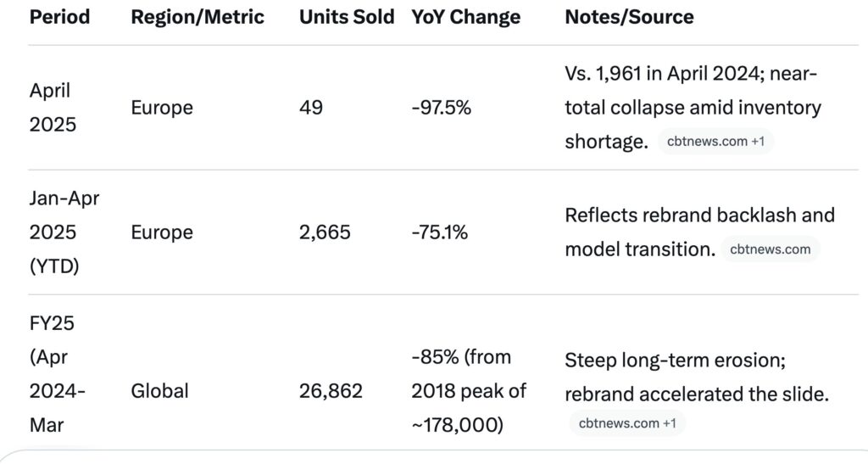The image size is (868, 464).
Task: Click the 'Steep long-term erosion' note text
Action: (675, 361)
